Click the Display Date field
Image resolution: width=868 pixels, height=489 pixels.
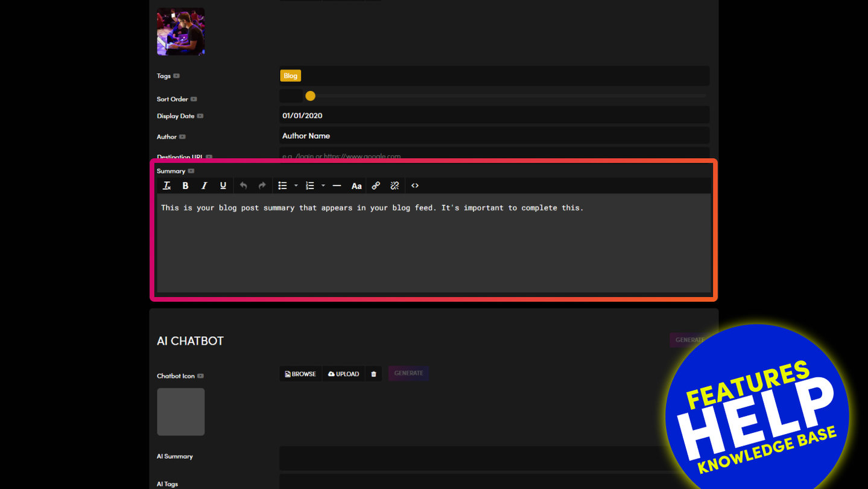click(x=493, y=115)
